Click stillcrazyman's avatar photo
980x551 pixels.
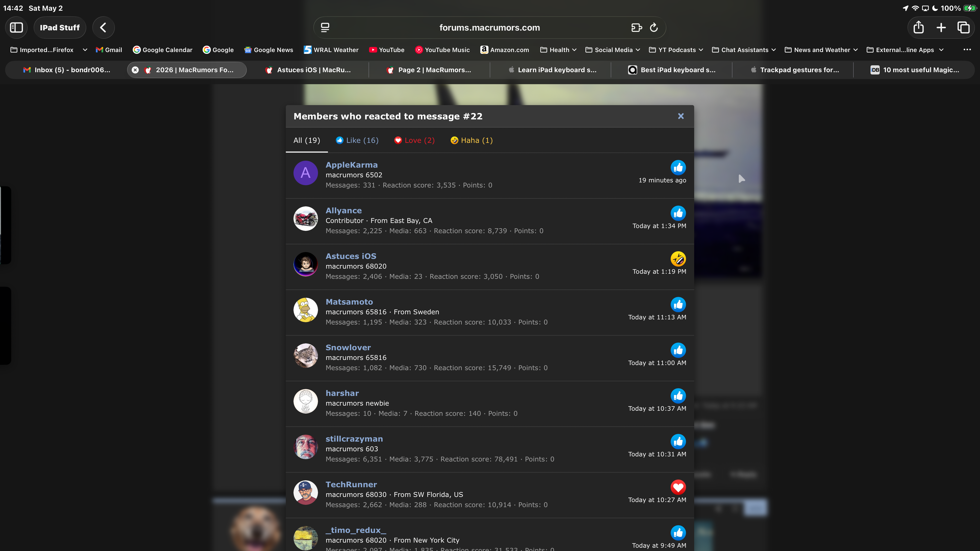point(305,446)
